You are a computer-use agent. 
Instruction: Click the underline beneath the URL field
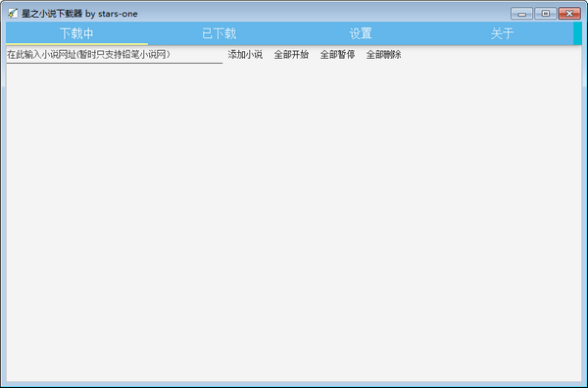point(115,63)
